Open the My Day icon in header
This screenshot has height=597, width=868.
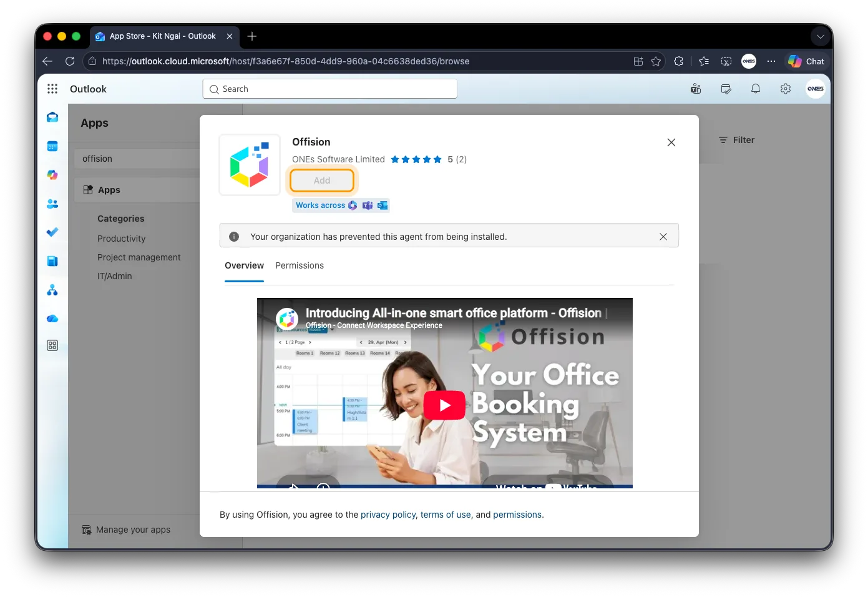coord(726,89)
